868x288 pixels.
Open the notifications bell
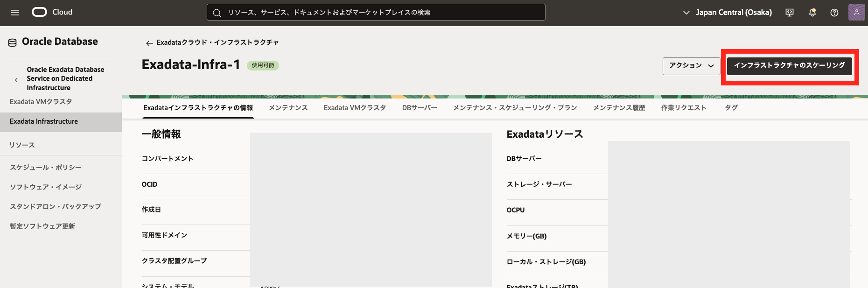tap(812, 13)
